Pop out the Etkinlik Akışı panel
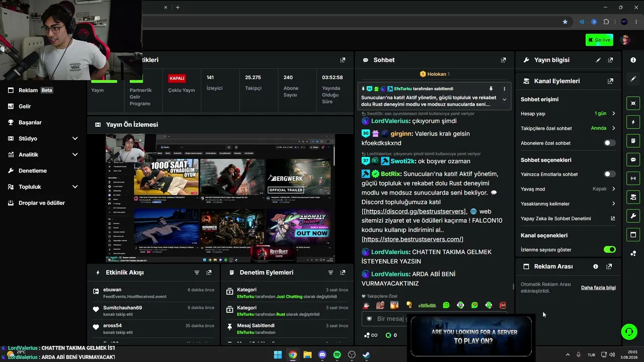The height and width of the screenshot is (362, 644). (x=209, y=273)
